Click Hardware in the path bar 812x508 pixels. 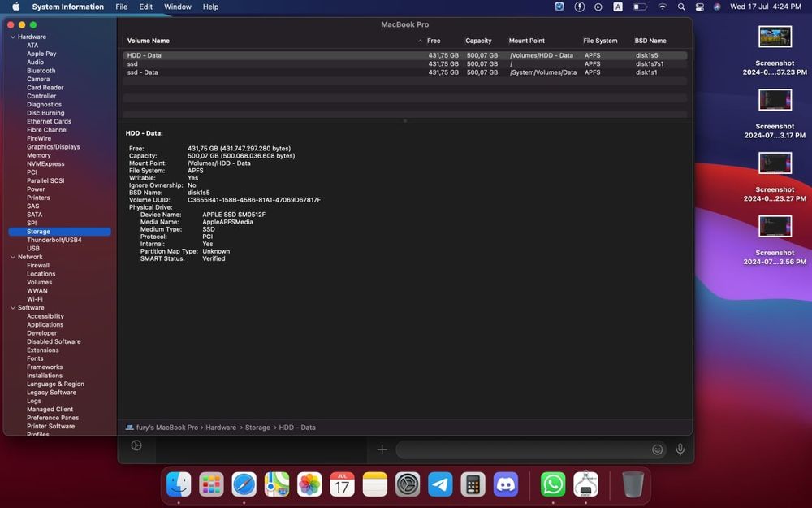coord(221,428)
